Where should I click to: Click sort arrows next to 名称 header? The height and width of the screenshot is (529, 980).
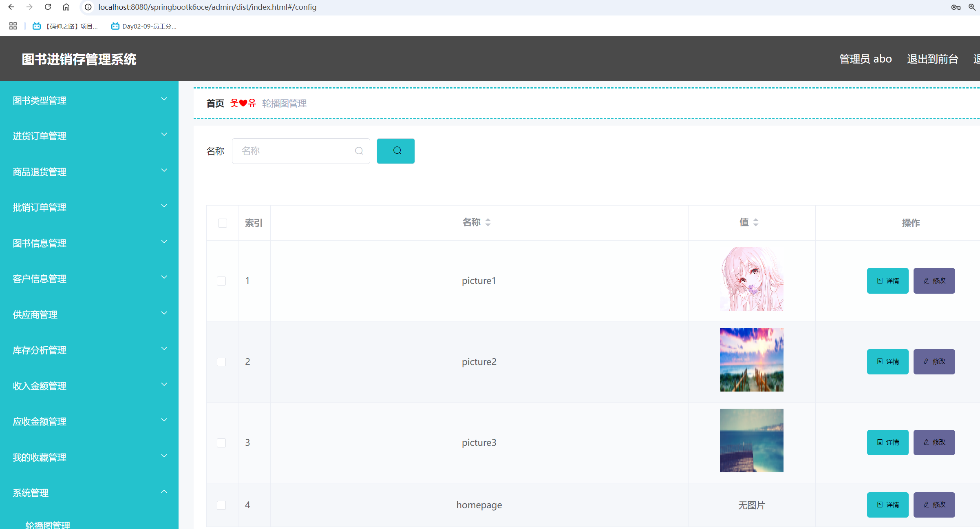tap(488, 222)
